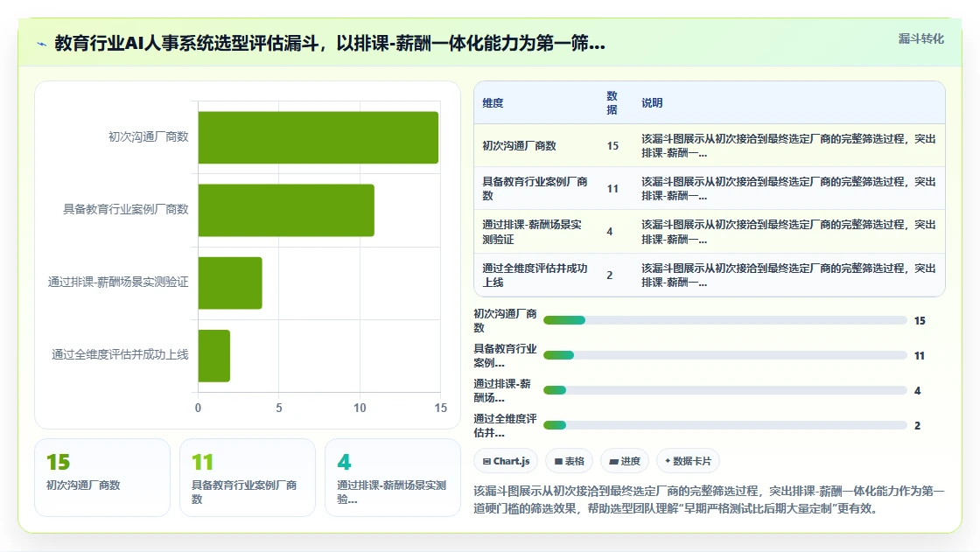Viewport: 980px width, 552px height.
Task: Click the 说明 cell in the 具备教育行业案例厂商数 row
Action: pyautogui.click(x=788, y=188)
